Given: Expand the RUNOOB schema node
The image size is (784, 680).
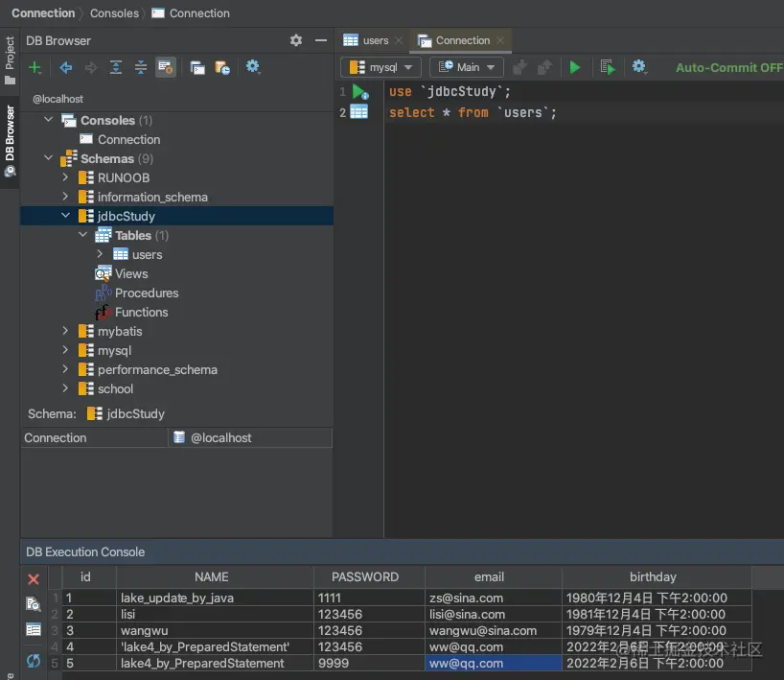Looking at the screenshot, I should (x=65, y=177).
